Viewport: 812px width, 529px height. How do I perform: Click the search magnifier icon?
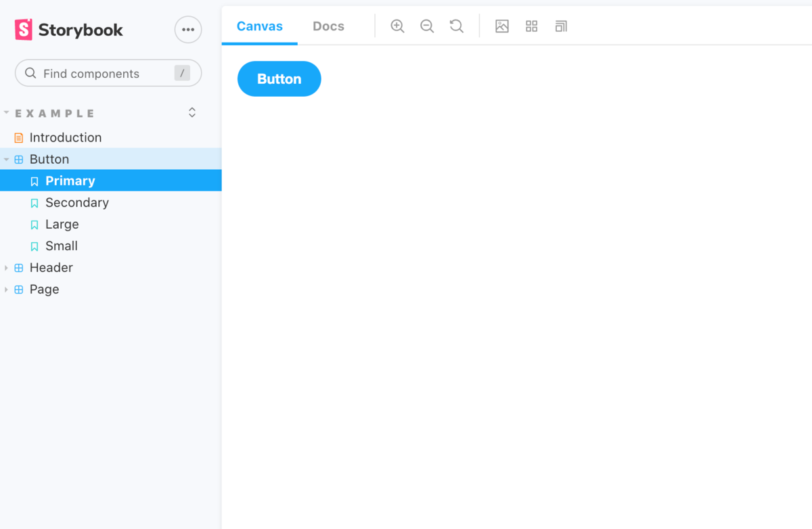[30, 73]
